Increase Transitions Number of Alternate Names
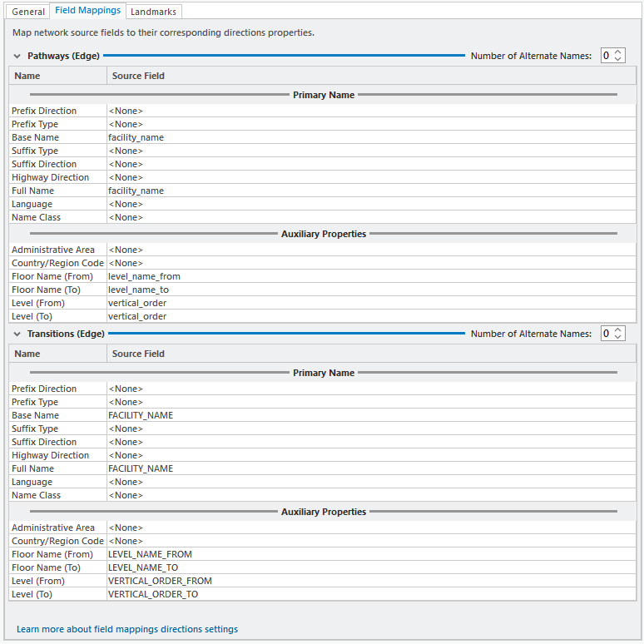Viewport: 644px width, 644px height. click(618, 330)
